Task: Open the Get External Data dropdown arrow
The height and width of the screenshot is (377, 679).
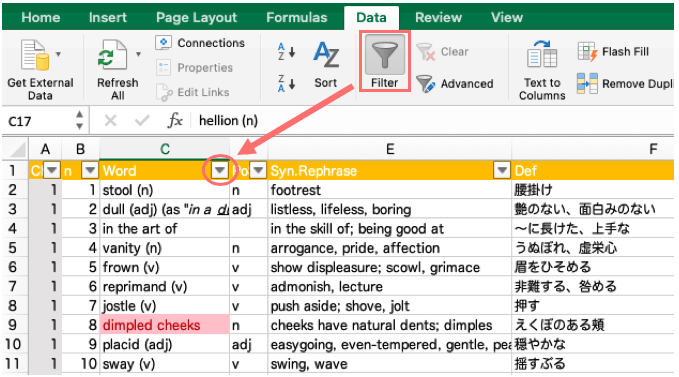Action: (58, 54)
